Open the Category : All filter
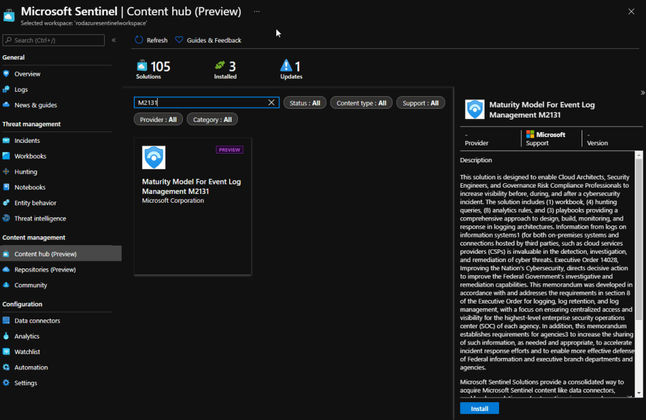Image resolution: width=646 pixels, height=420 pixels. 212,120
